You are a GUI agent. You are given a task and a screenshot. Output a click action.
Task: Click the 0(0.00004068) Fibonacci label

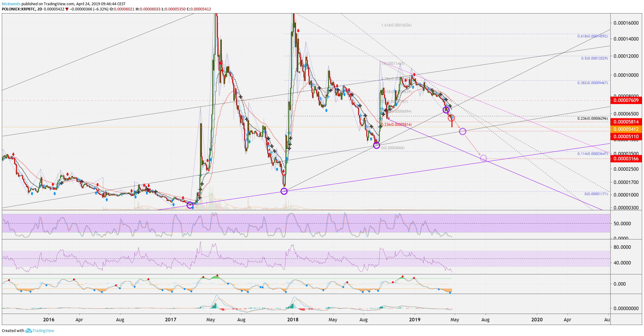393,148
